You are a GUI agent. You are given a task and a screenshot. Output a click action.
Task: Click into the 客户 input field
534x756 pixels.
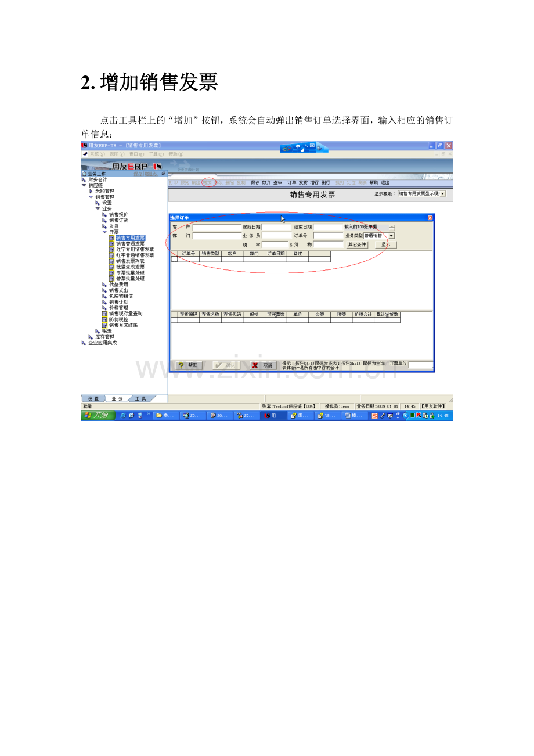pyautogui.click(x=217, y=227)
